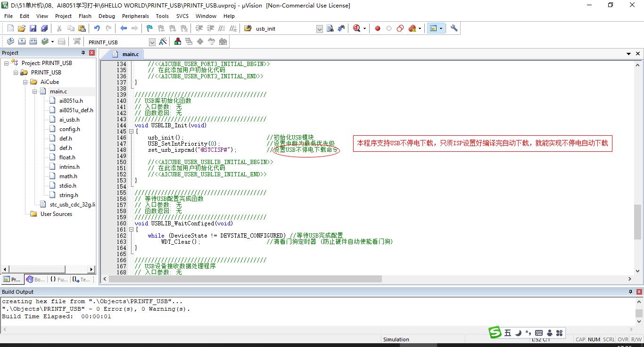Screen dimensions: 644x347
Task: Pin the Build Output panel
Action: (x=630, y=292)
